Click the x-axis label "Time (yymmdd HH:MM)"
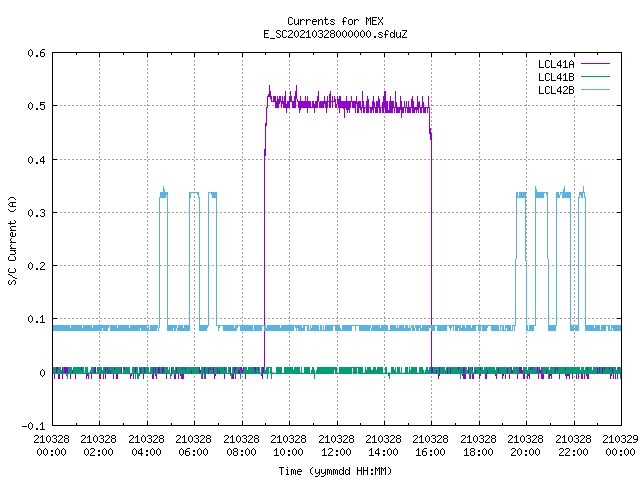 pyautogui.click(x=335, y=471)
